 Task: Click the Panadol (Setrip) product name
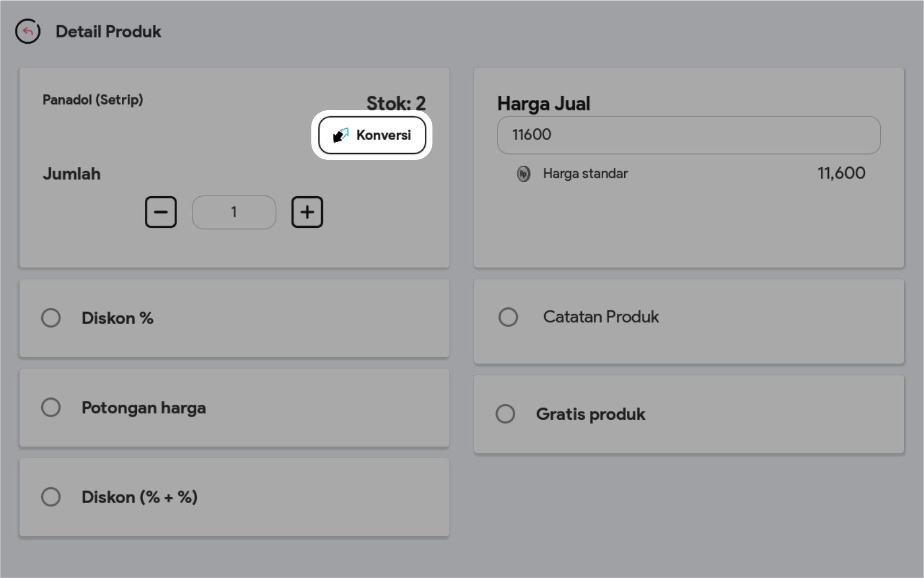(93, 100)
